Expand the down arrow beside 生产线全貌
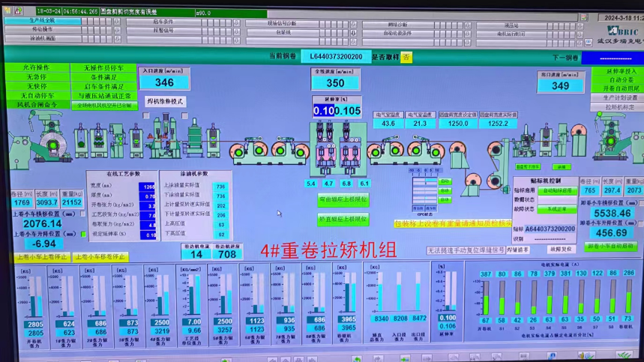The image size is (644, 362). [115, 21]
